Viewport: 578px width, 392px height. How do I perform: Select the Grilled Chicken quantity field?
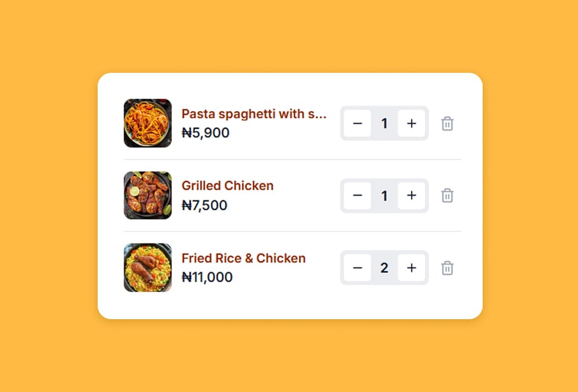pos(384,195)
